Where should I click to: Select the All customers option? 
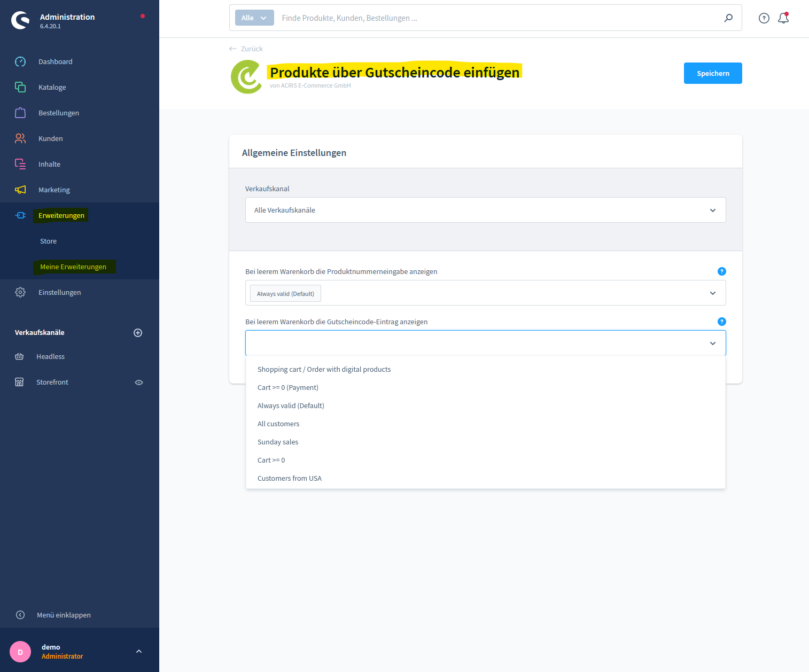tap(486, 424)
